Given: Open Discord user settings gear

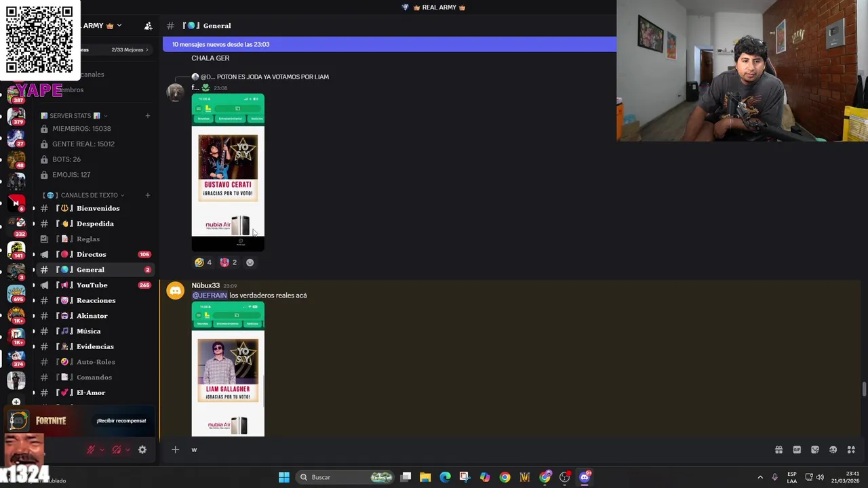Looking at the screenshot, I should click(142, 449).
